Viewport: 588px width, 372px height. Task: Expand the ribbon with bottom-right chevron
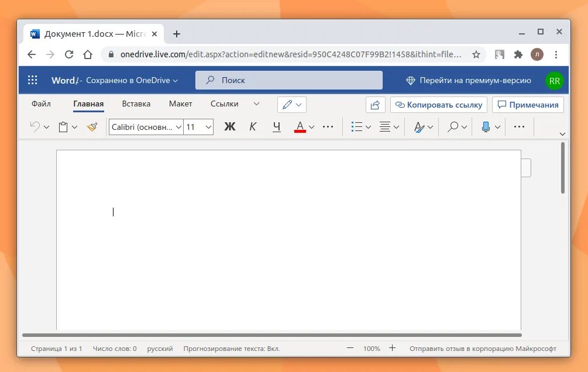click(x=562, y=134)
